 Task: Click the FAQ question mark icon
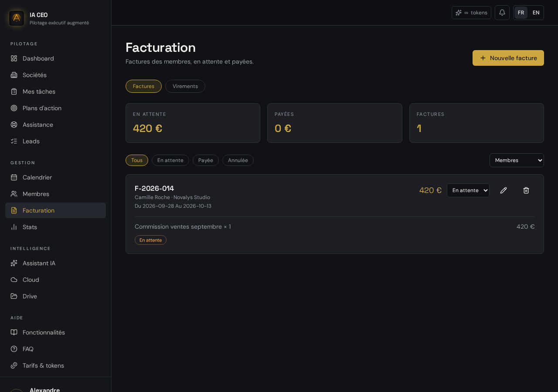tap(14, 349)
